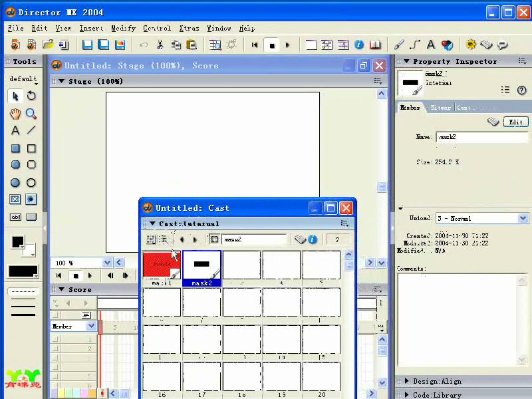Select the outline Ellipse tool

[x=31, y=183]
